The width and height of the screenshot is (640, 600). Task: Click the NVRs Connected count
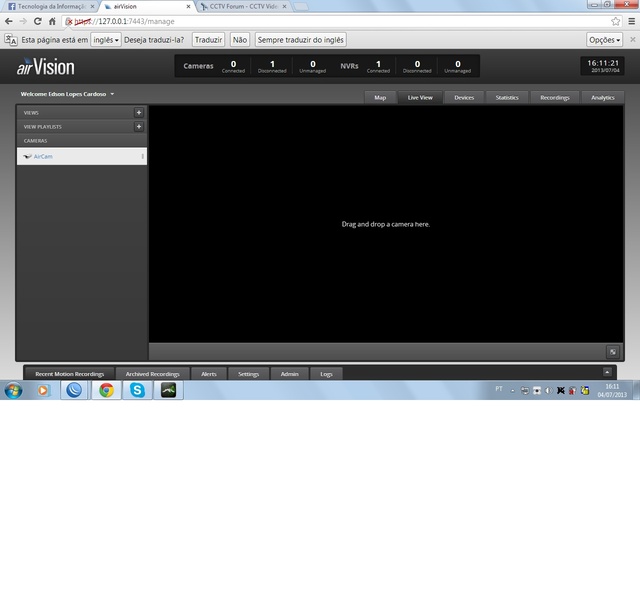click(378, 66)
